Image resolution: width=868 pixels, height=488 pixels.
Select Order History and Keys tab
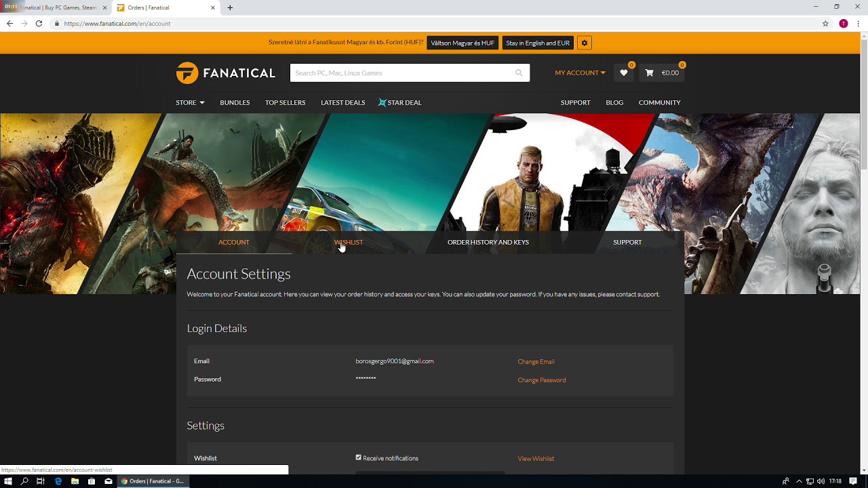(x=488, y=242)
